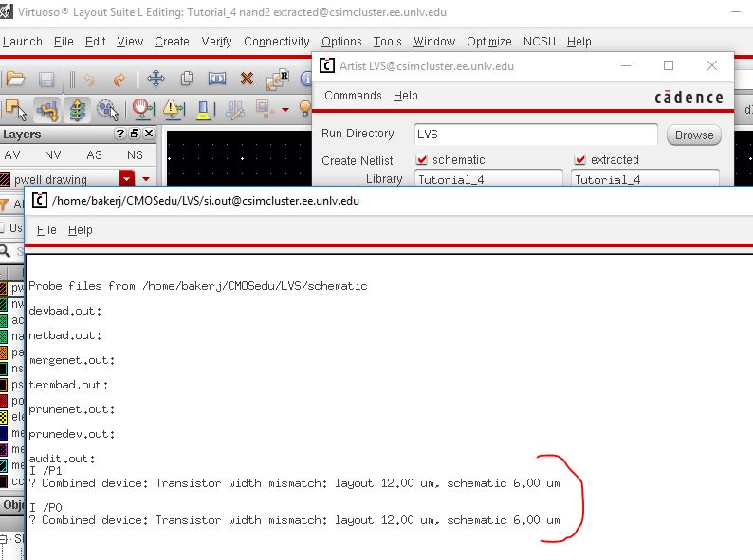Click 'Probe files from' path line
753x560 pixels.
[198, 286]
